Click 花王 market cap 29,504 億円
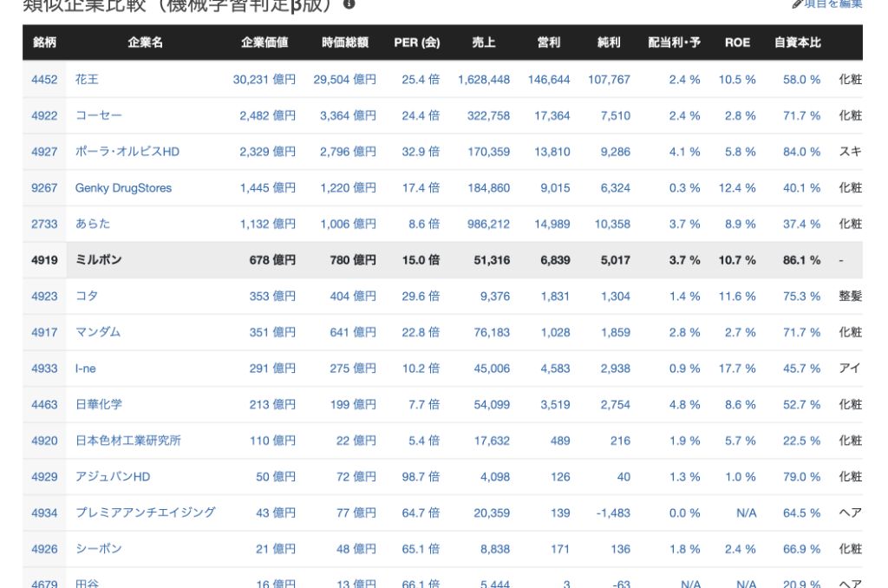 pyautogui.click(x=345, y=79)
